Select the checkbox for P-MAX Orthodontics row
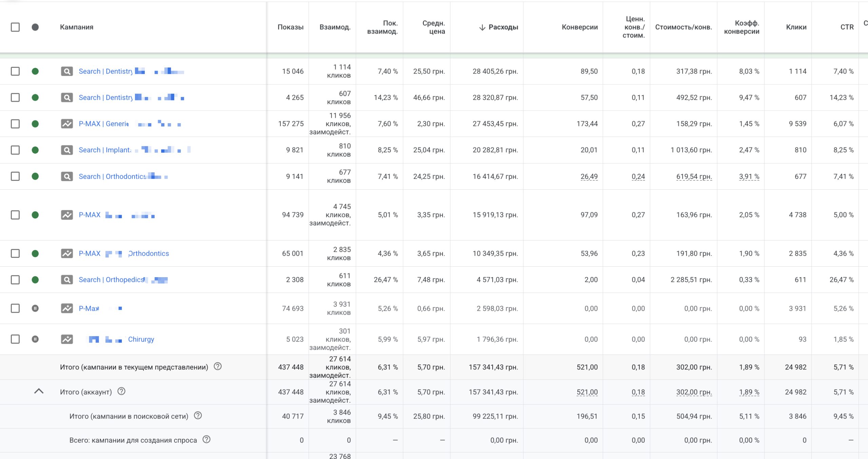The image size is (868, 459). (15, 253)
